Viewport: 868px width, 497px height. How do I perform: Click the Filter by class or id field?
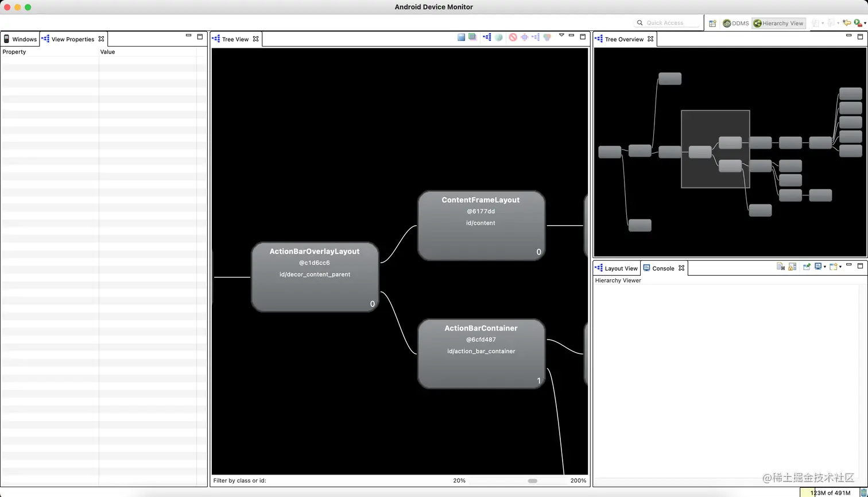359,480
